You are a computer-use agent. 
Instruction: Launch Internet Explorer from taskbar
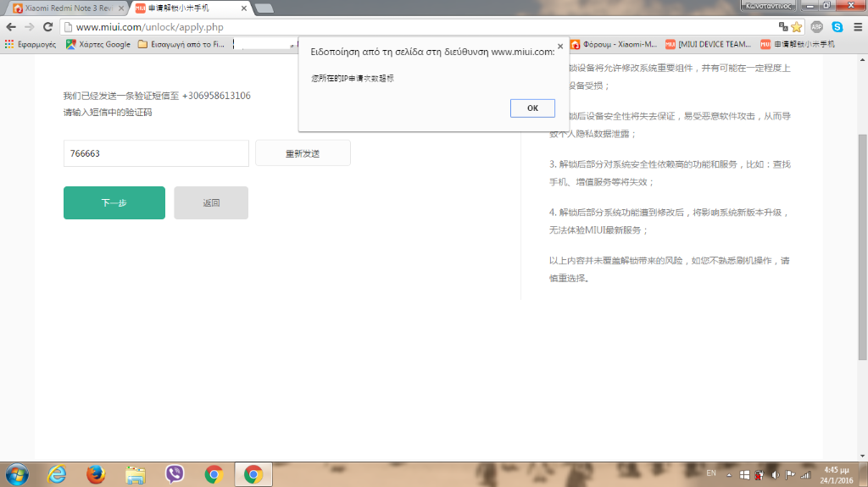(57, 475)
